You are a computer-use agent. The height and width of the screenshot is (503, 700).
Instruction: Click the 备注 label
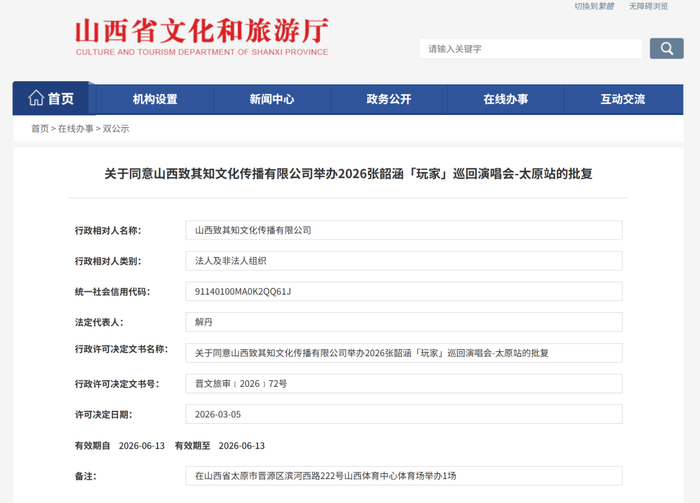coord(86,476)
